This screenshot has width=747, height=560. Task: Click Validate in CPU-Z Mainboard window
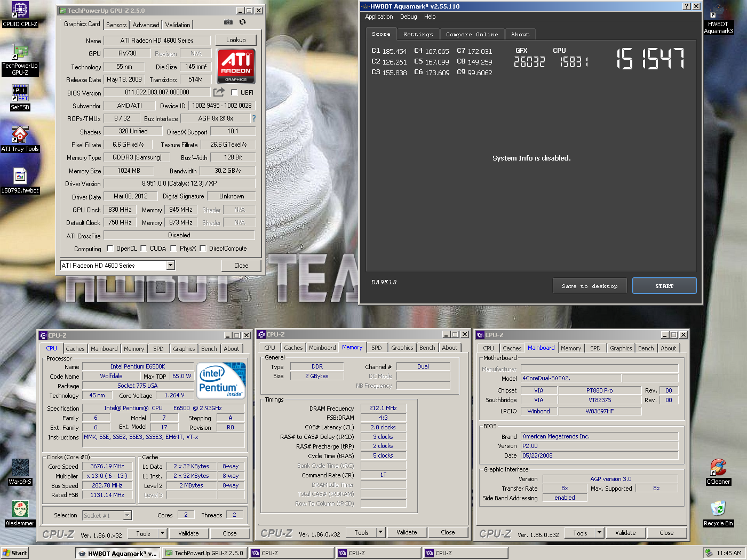click(x=625, y=532)
